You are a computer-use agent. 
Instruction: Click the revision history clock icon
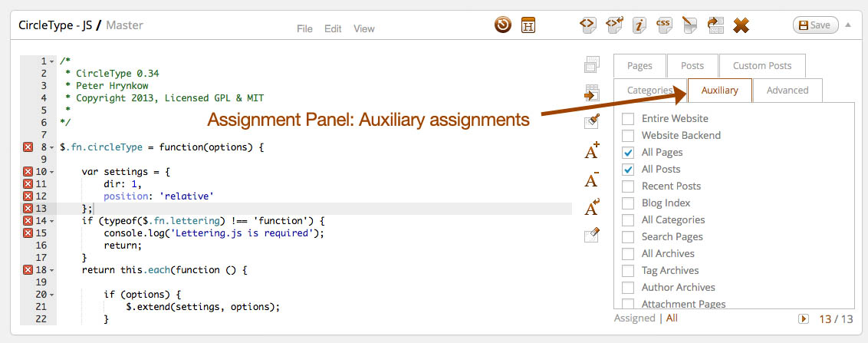[503, 25]
